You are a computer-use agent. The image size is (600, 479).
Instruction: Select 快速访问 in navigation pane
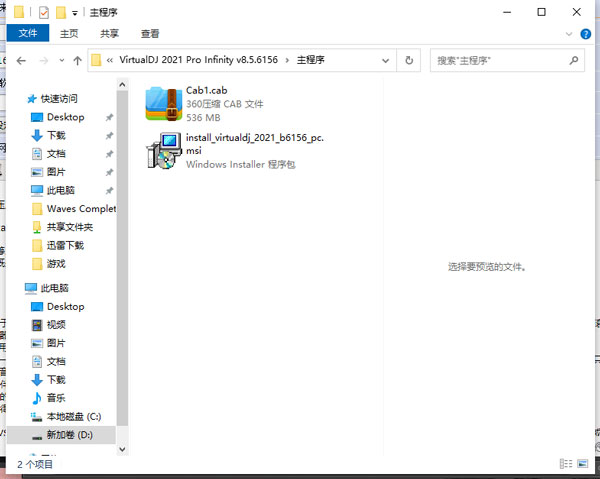(x=59, y=99)
